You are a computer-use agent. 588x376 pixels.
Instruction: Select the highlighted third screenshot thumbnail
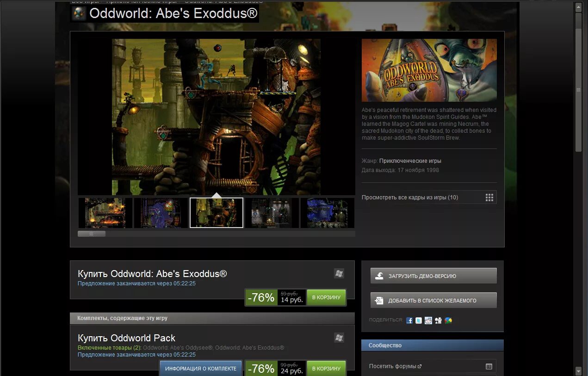pos(217,213)
